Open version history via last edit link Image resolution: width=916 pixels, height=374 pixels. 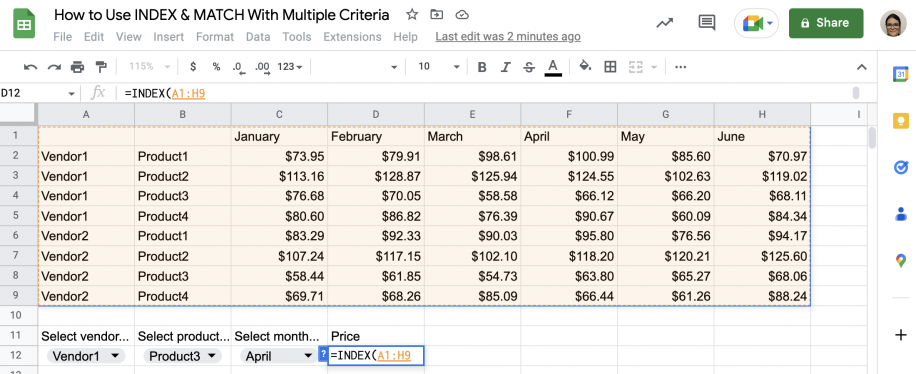tap(508, 37)
